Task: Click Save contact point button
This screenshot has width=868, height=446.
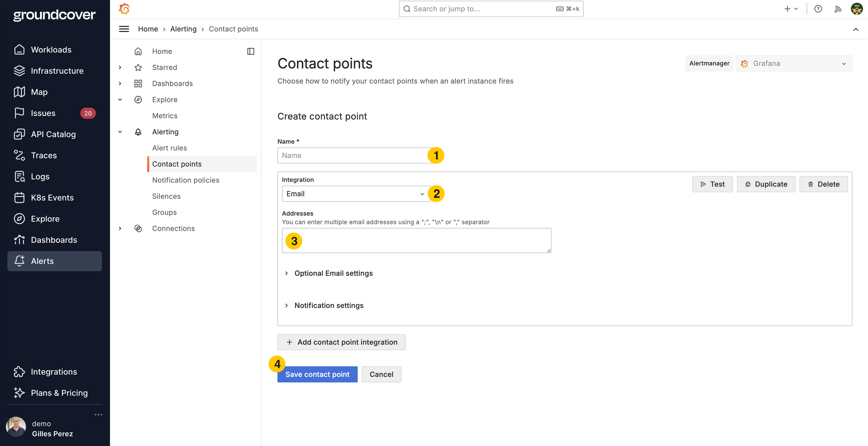Action: click(x=317, y=374)
